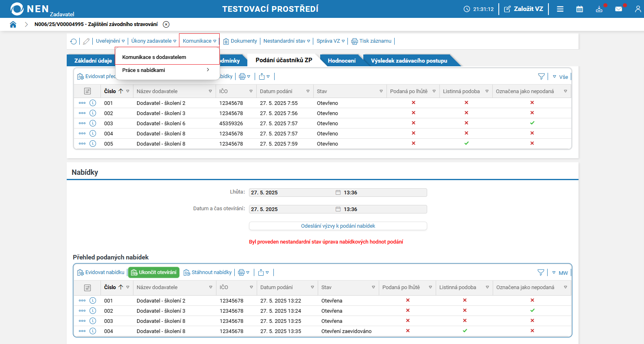Click Odeslání výzvy k podání nabídek
Screen dimensions: 644x344
coord(338,226)
